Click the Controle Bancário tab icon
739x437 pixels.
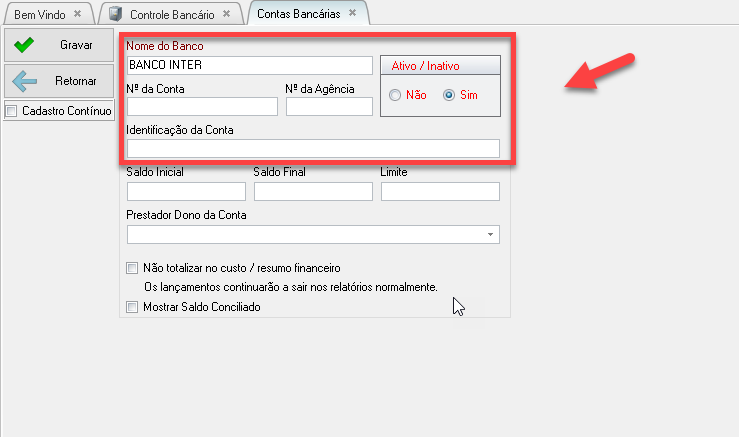click(116, 14)
